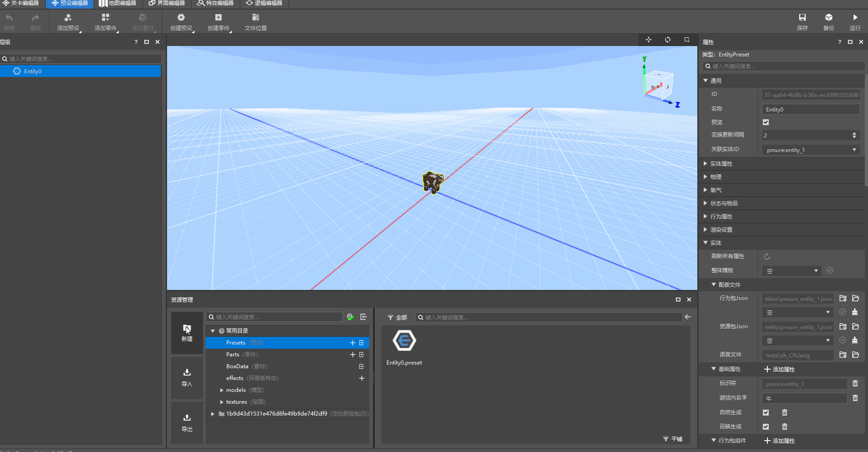Open the 关联实体ID dropdown

811,150
